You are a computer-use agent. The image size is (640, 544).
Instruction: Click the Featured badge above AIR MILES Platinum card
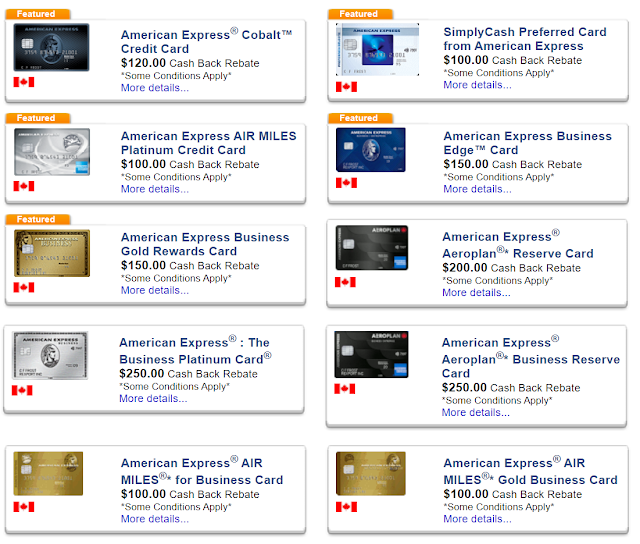click(x=38, y=118)
